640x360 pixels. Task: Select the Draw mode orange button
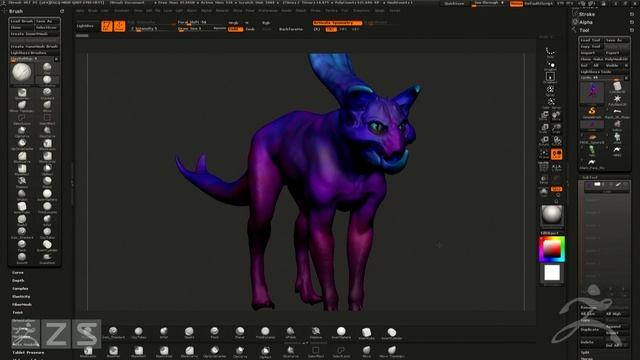pyautogui.click(x=120, y=26)
